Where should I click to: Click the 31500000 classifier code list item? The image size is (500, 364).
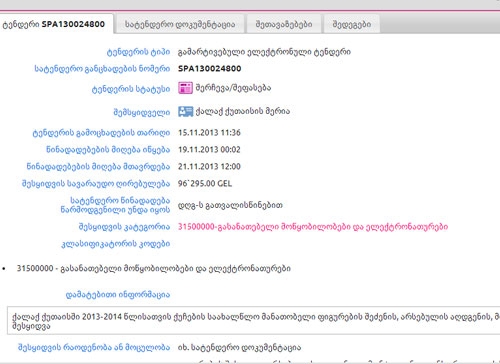pyautogui.click(x=154, y=268)
